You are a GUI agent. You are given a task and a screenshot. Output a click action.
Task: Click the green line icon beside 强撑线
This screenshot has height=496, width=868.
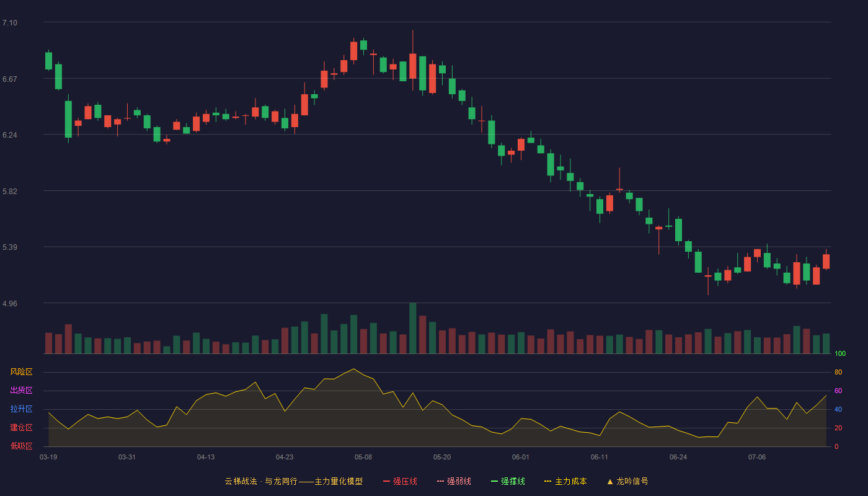tap(495, 481)
